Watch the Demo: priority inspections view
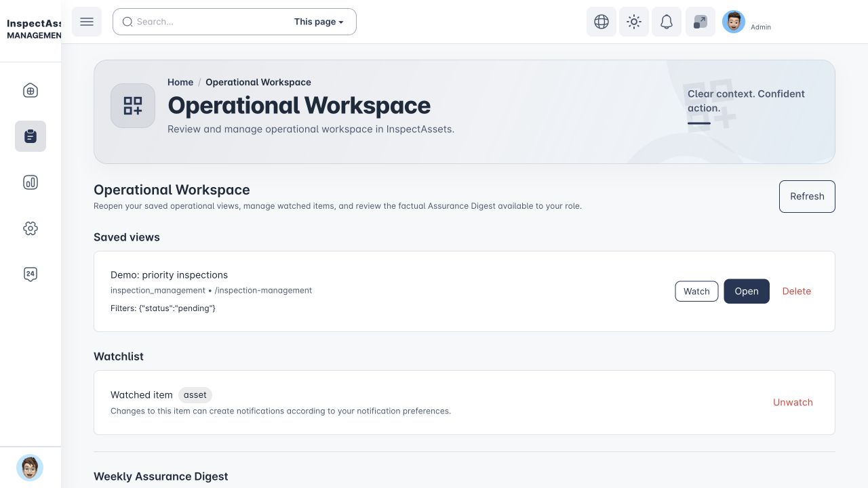 tap(696, 291)
